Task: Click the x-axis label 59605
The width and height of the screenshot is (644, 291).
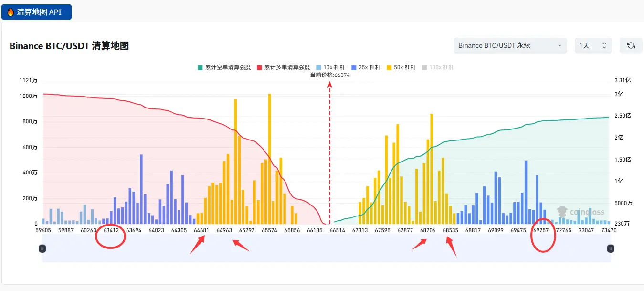Action: tap(43, 230)
